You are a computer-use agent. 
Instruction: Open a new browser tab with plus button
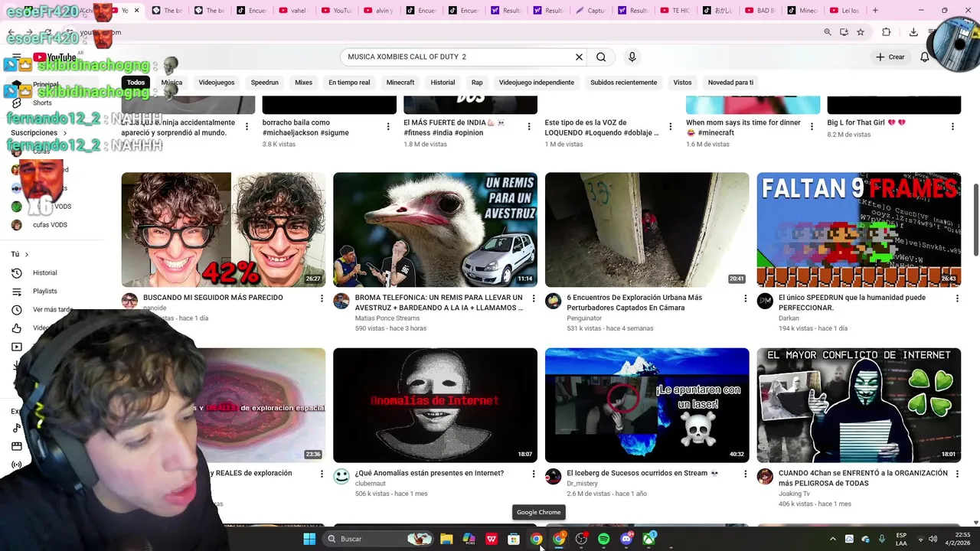pos(875,11)
